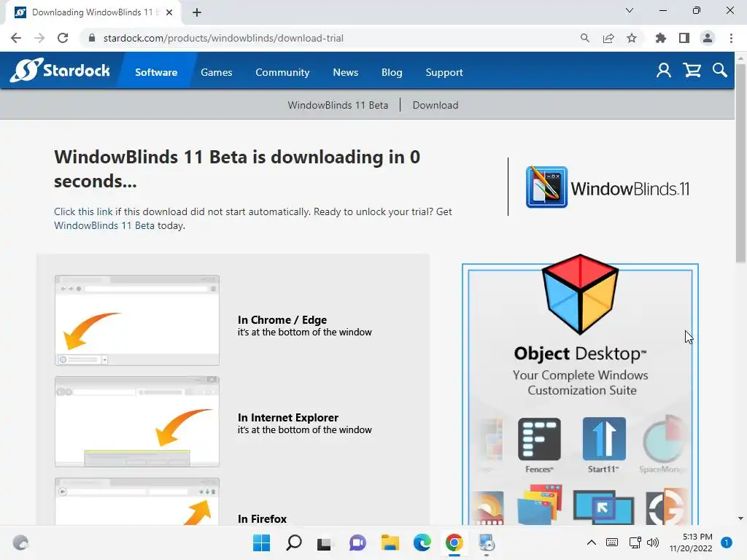
Task: Click the 'Click this link' download link
Action: tap(83, 211)
